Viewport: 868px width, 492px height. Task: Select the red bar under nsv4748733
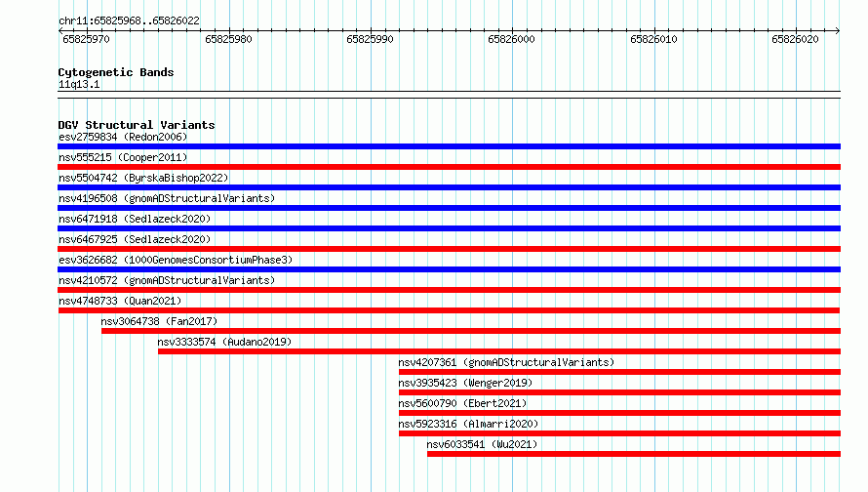click(x=449, y=310)
